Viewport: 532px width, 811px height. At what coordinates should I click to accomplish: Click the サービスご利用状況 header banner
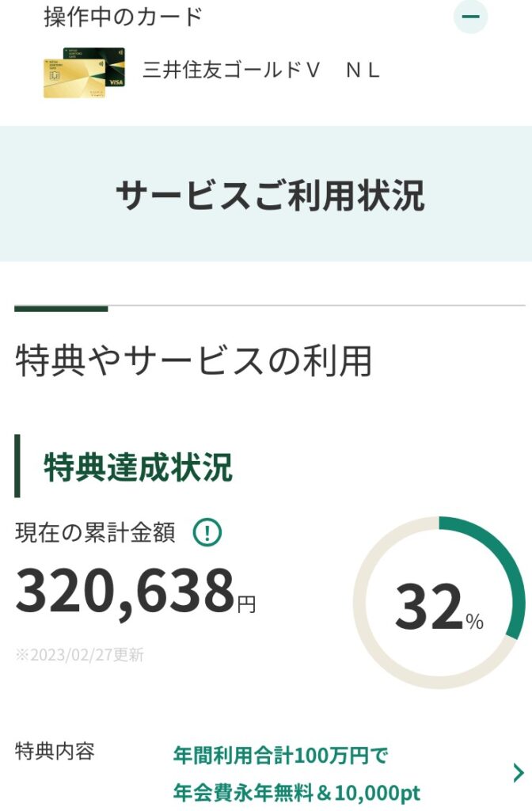(x=266, y=194)
